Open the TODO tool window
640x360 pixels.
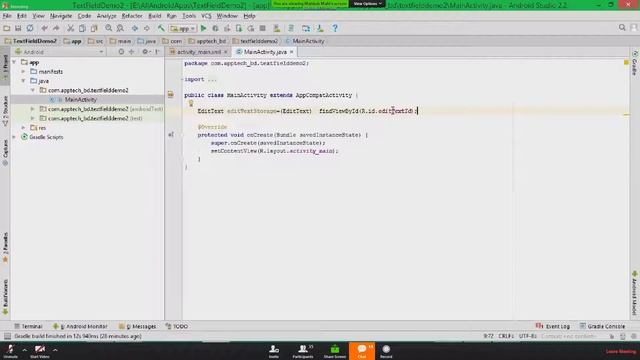coord(177,327)
